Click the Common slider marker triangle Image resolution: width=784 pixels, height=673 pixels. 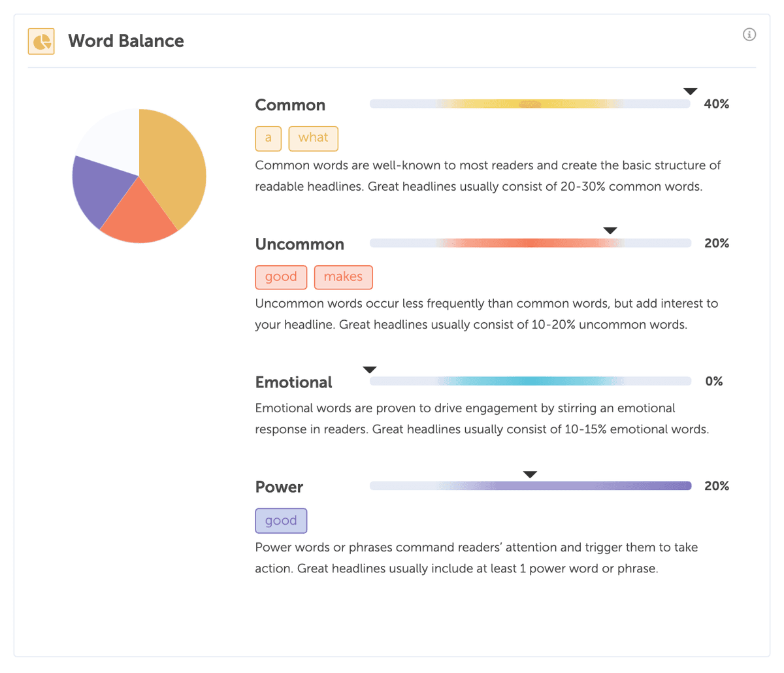(690, 91)
